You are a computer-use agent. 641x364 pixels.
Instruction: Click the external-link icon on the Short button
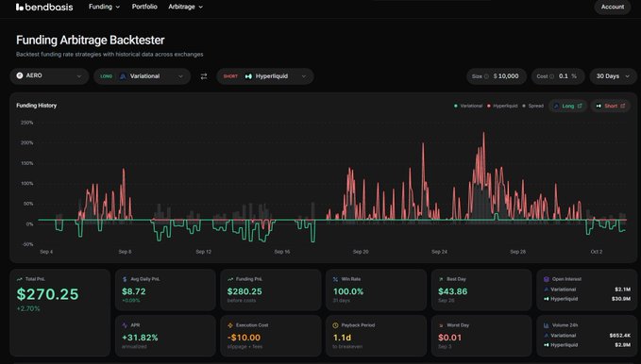pos(623,106)
